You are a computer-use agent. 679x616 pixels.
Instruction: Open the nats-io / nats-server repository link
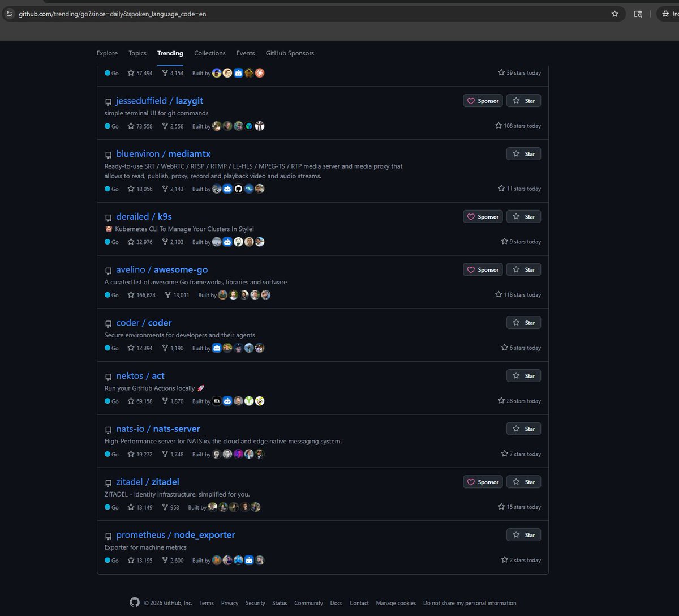click(x=158, y=429)
